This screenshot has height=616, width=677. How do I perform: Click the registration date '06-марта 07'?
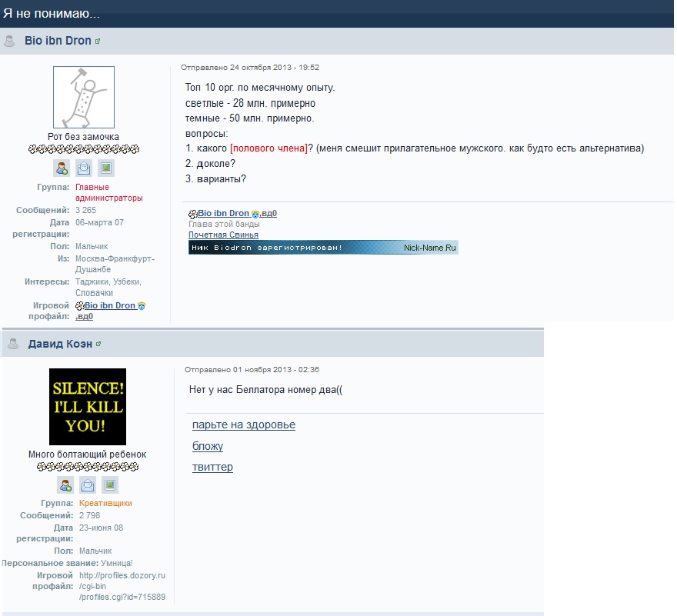point(99,223)
